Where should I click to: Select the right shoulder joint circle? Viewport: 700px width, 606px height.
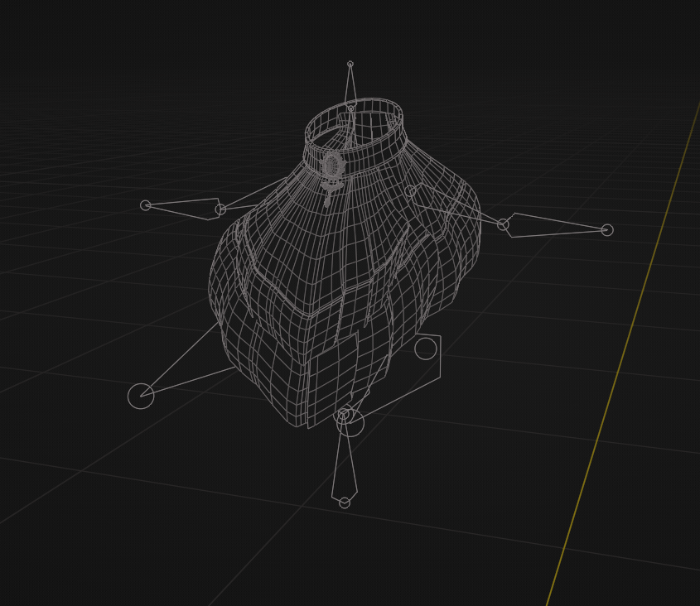coord(503,224)
